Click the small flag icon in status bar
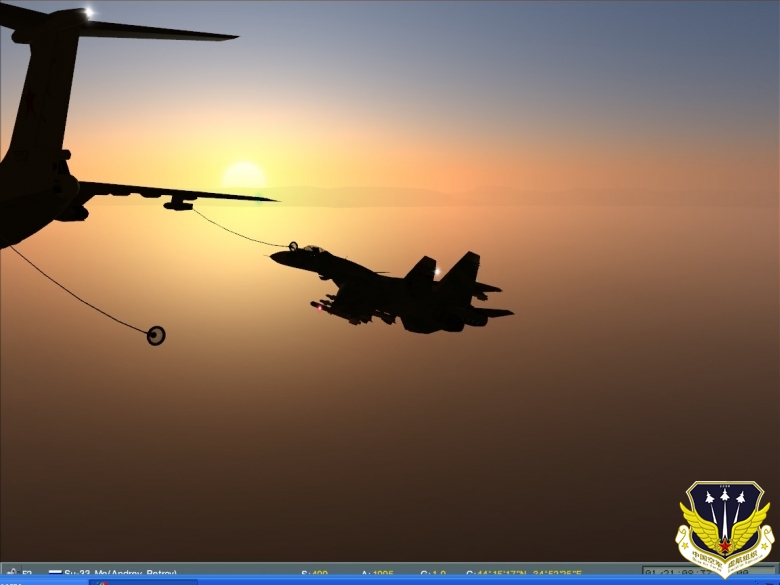 [x=55, y=573]
